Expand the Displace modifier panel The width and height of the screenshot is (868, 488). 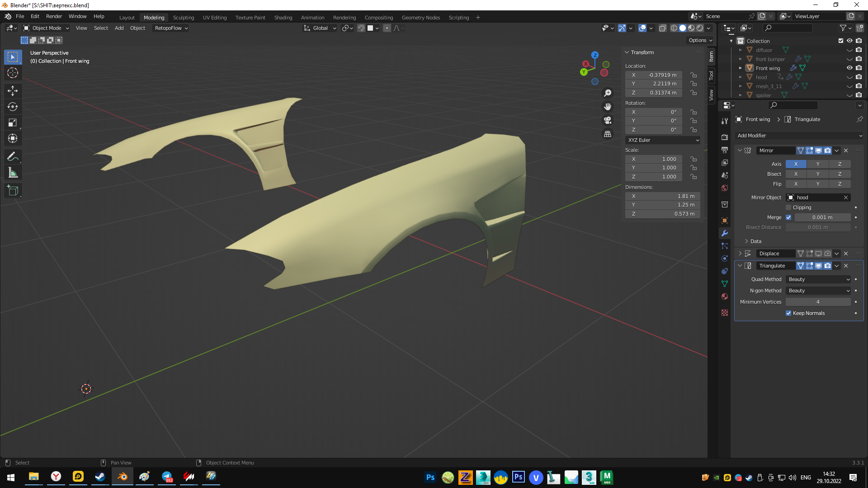coord(740,253)
